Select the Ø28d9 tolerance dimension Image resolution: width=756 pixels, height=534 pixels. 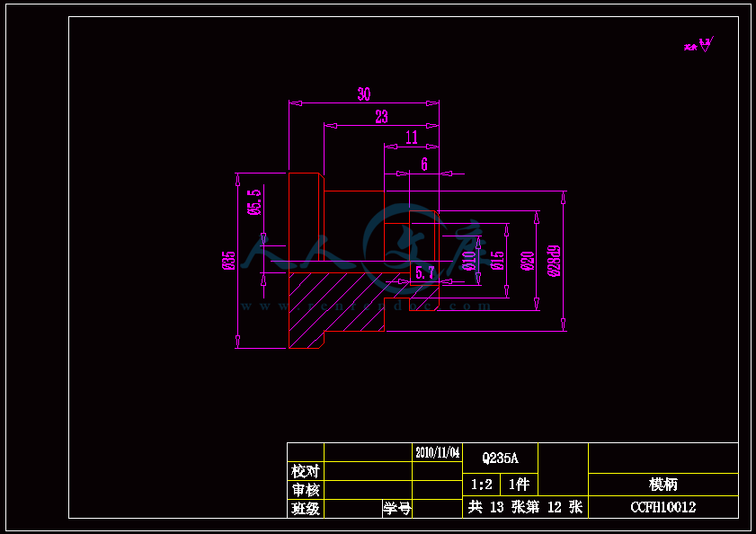[x=554, y=261]
